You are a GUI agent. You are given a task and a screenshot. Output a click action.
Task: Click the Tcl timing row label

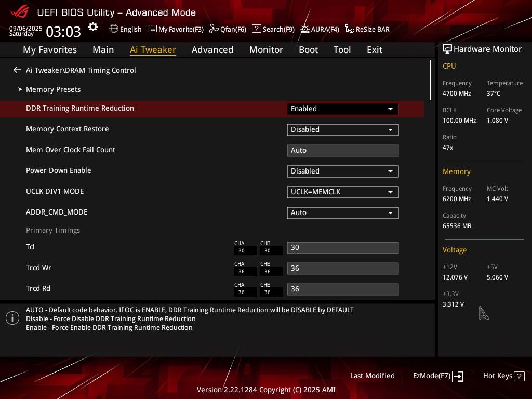(x=30, y=247)
